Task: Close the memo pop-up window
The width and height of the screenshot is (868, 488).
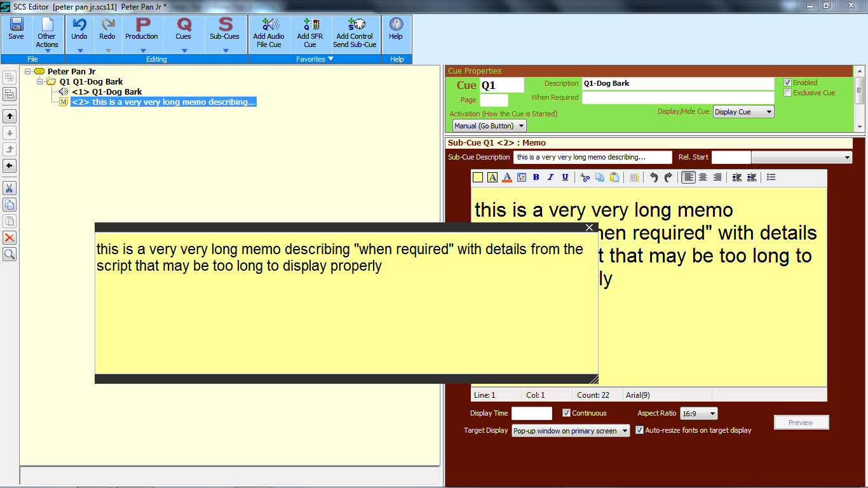Action: click(x=589, y=227)
